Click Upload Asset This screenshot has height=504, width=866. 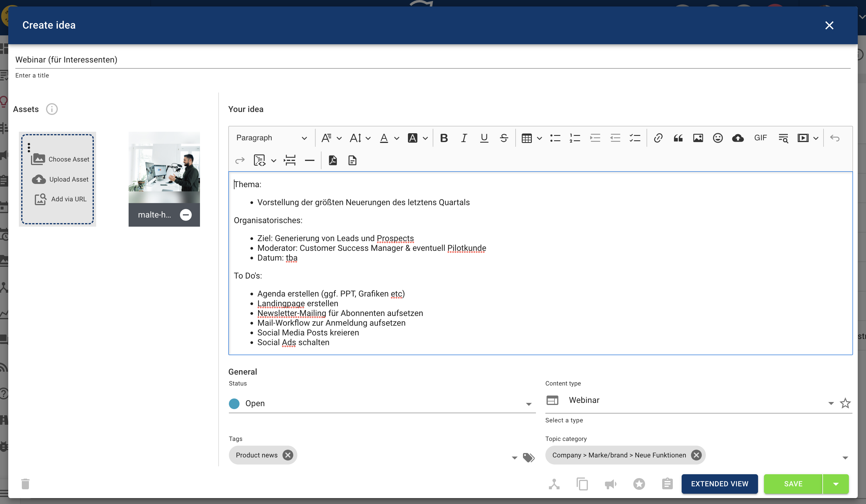60,179
